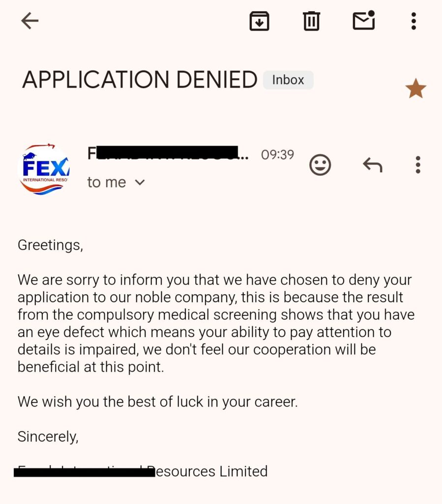Delete the email with trash icon
The image size is (442, 504).
point(311,21)
